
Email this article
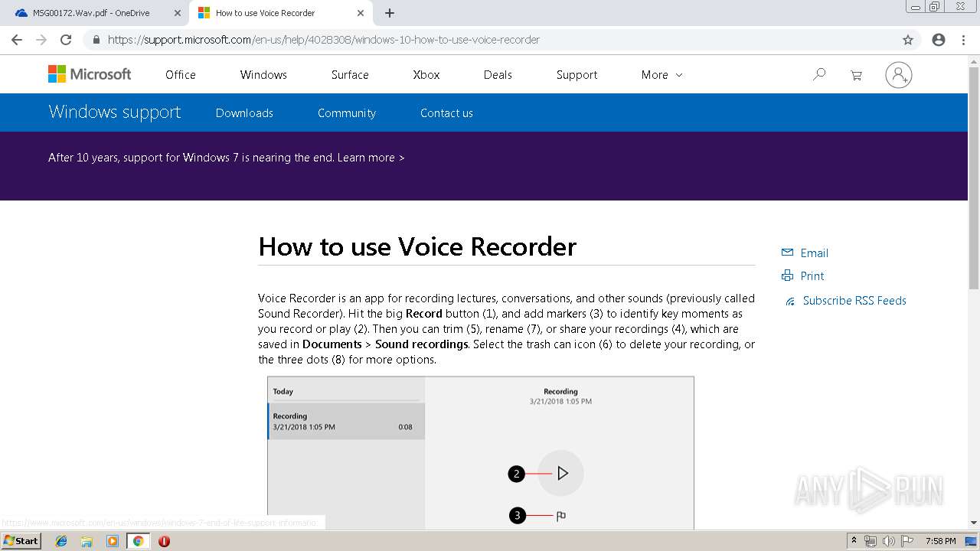(x=805, y=253)
